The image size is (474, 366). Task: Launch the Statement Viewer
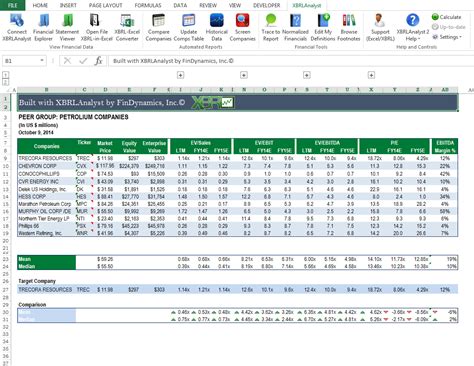[x=67, y=27]
